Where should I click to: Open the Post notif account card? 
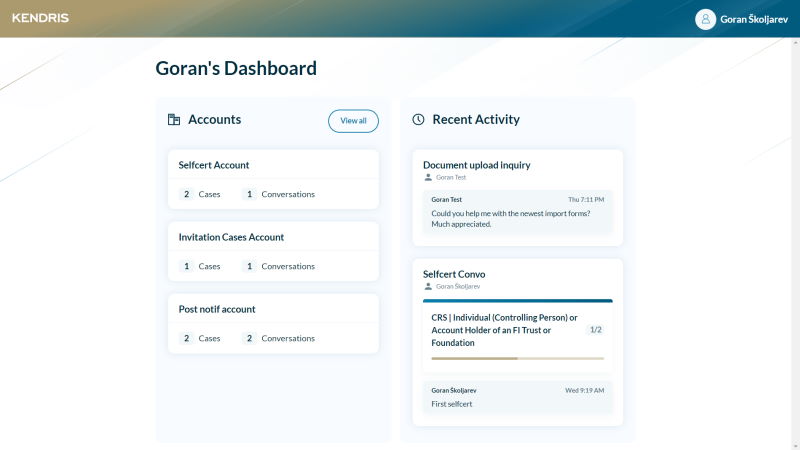[217, 309]
